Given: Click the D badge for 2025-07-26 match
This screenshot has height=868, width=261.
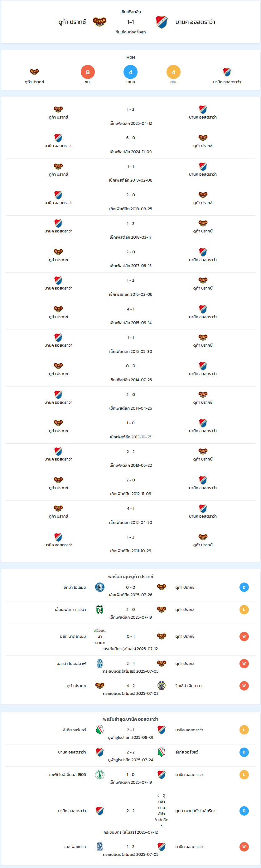Looking at the screenshot, I should click(244, 587).
